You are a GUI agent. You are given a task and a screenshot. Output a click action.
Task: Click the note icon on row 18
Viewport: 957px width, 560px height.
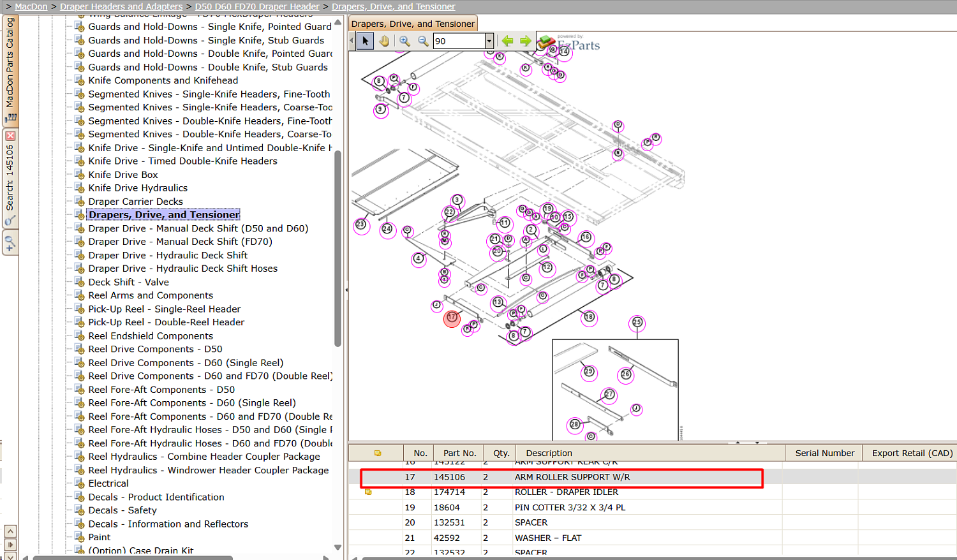point(368,492)
